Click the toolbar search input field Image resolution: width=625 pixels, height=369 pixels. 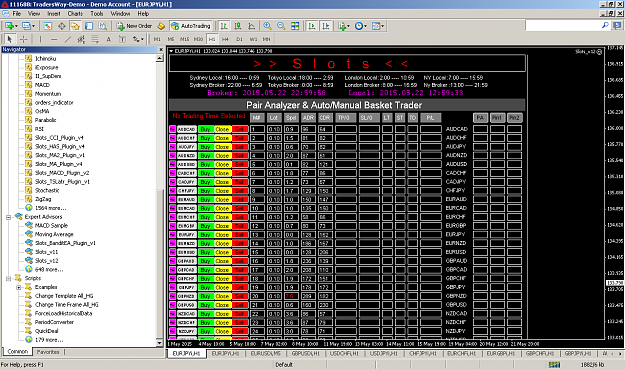pyautogui.click(x=563, y=26)
